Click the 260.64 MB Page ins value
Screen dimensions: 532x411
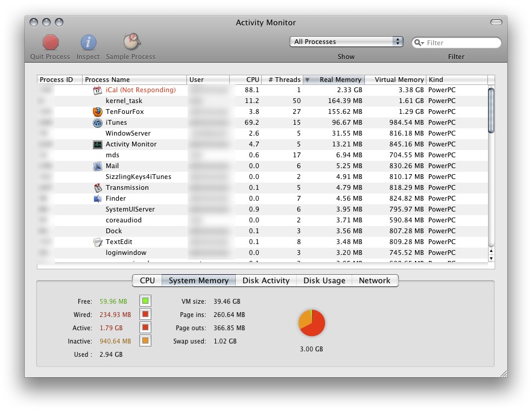pyautogui.click(x=229, y=315)
